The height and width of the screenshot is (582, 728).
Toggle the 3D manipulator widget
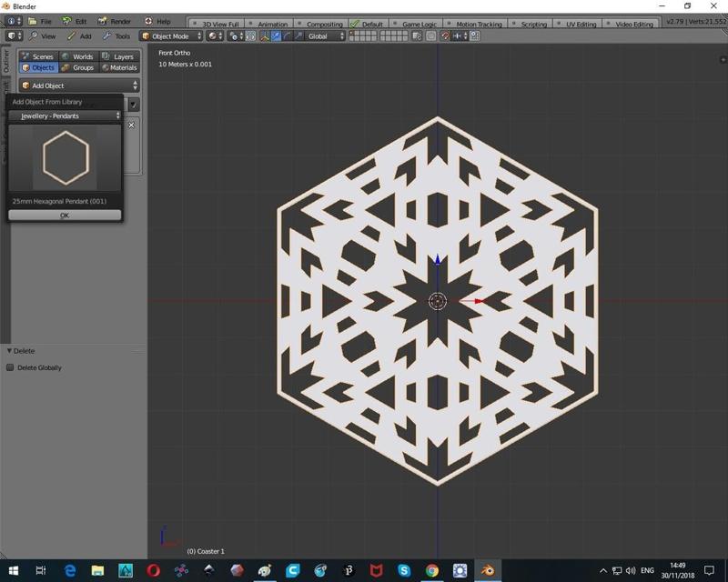point(264,36)
